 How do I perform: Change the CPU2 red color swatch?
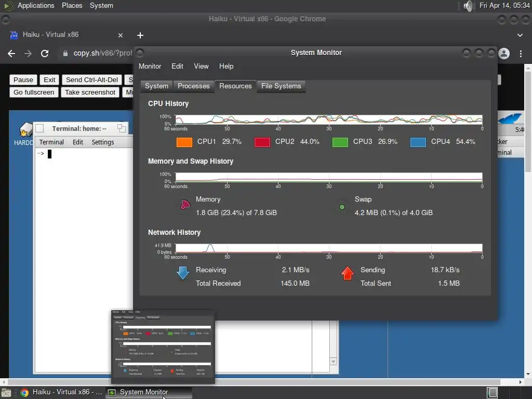(x=262, y=142)
